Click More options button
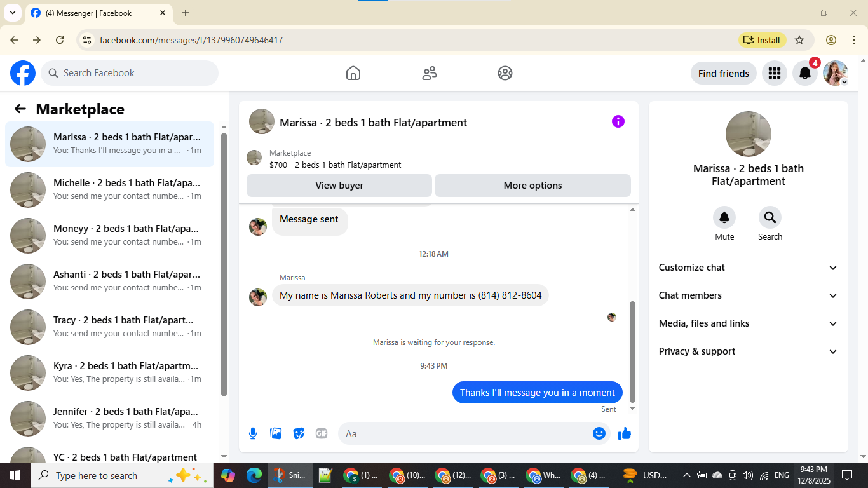The image size is (868, 488). tap(532, 186)
